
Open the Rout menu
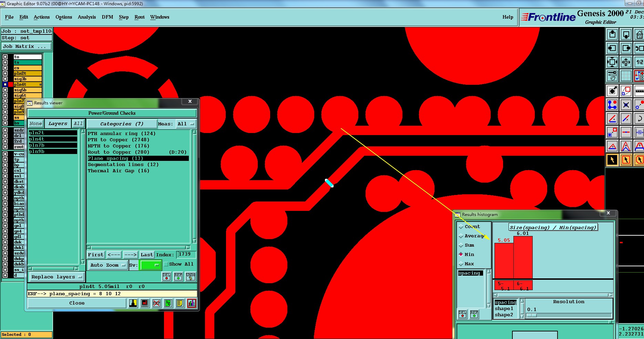pos(140,17)
